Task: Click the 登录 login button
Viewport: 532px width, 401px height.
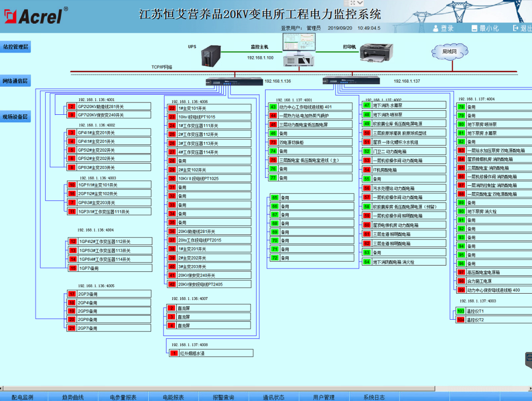Action: pyautogui.click(x=444, y=28)
